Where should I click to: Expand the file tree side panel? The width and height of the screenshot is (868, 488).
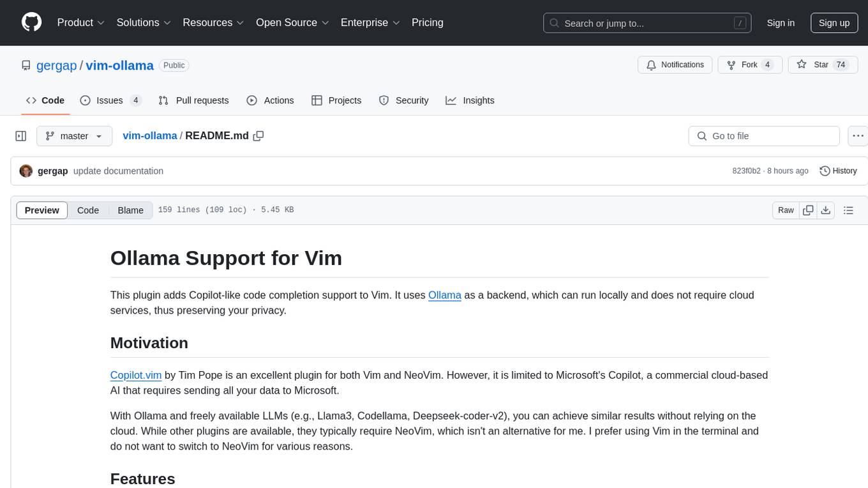pos(21,136)
